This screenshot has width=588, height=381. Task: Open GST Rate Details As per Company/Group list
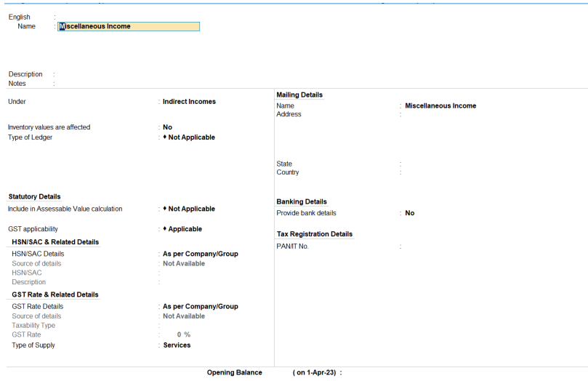200,307
